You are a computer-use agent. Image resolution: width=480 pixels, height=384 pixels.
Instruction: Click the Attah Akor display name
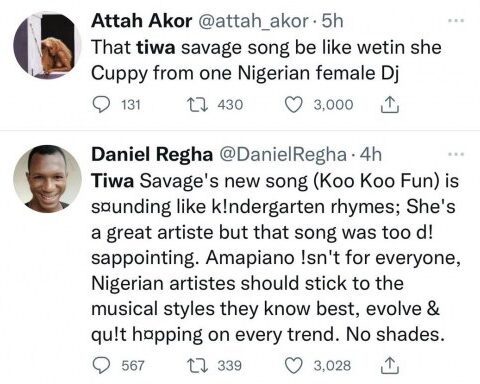(142, 21)
